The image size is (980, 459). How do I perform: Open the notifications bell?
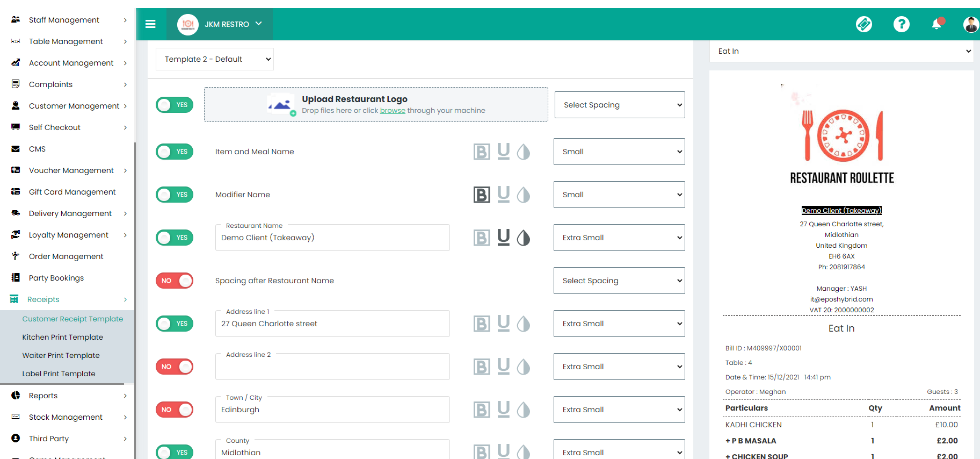pyautogui.click(x=937, y=24)
